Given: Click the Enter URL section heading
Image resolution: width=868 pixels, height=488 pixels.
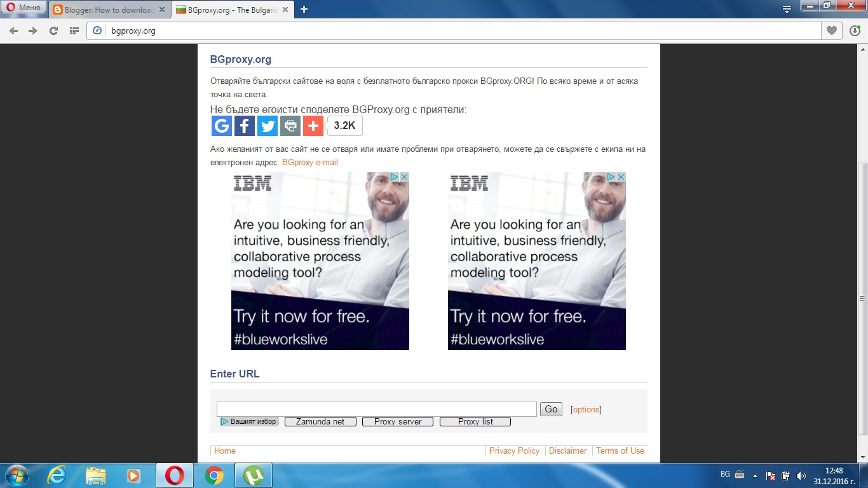Looking at the screenshot, I should (x=235, y=374).
